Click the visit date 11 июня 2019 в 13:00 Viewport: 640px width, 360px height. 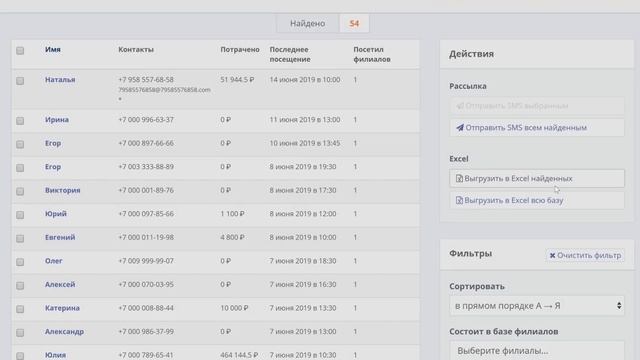coord(305,120)
